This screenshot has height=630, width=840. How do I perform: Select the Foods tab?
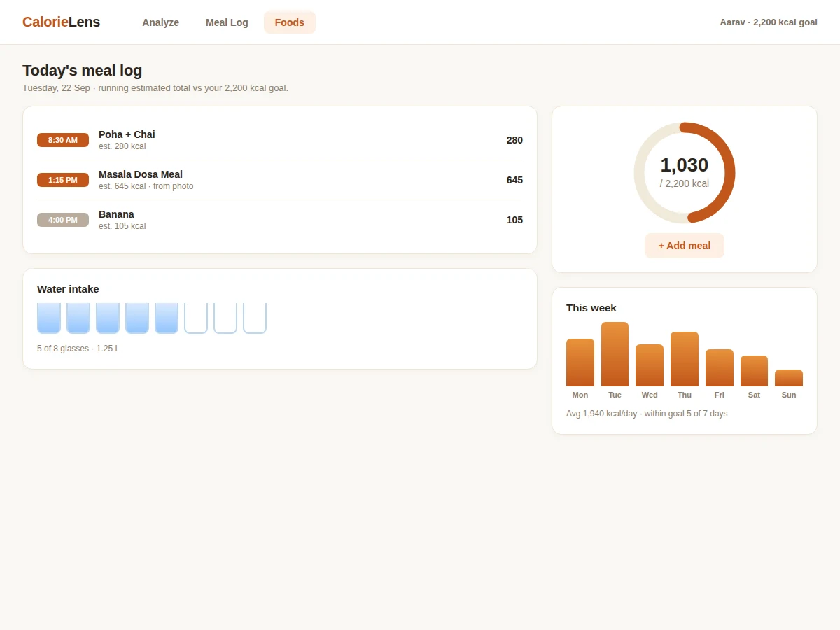click(289, 22)
